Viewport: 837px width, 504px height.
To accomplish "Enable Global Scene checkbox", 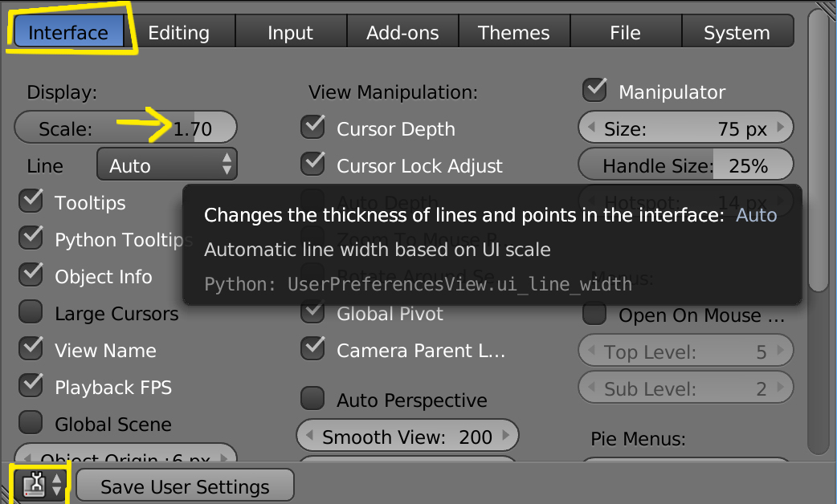I will [31, 423].
